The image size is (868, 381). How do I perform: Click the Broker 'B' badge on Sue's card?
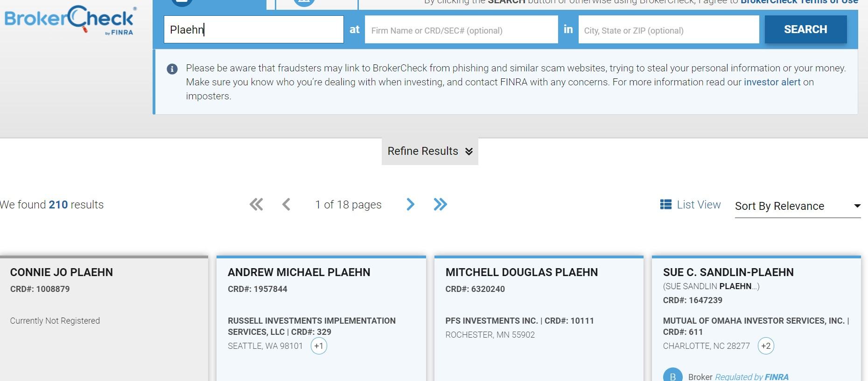(x=672, y=375)
